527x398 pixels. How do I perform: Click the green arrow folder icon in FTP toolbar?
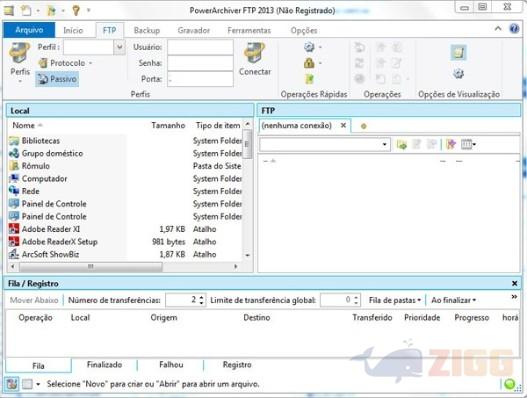coord(402,145)
